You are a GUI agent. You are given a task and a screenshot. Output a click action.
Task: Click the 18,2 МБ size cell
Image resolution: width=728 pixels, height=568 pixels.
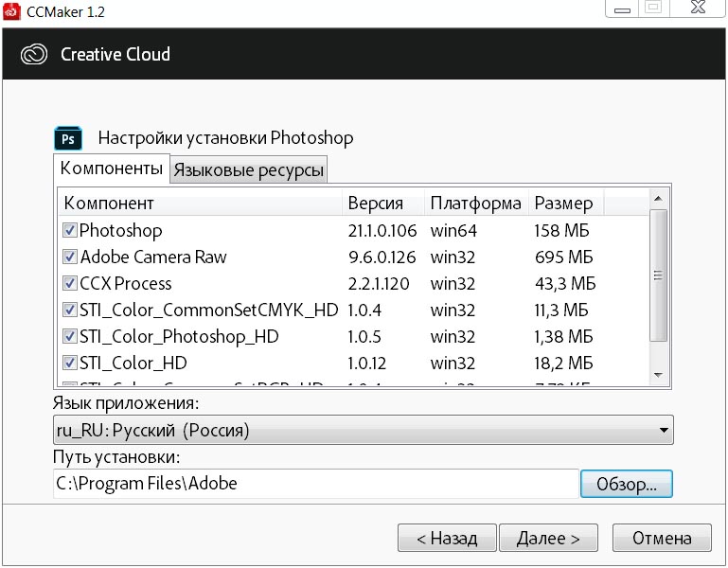[x=563, y=364]
